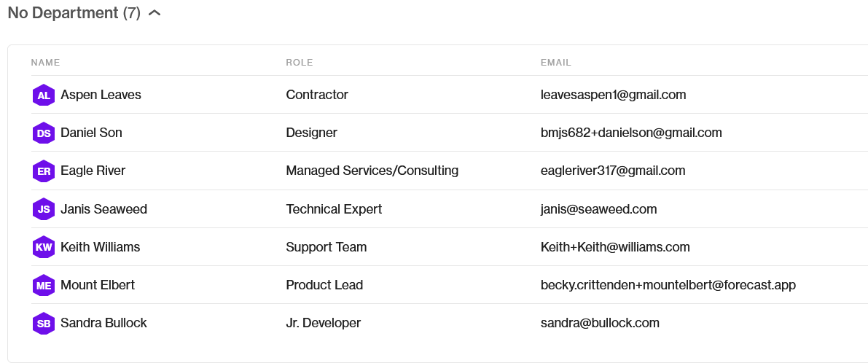Sort by the NAME column header
Viewport: 868px width, 363px height.
pyautogui.click(x=45, y=63)
